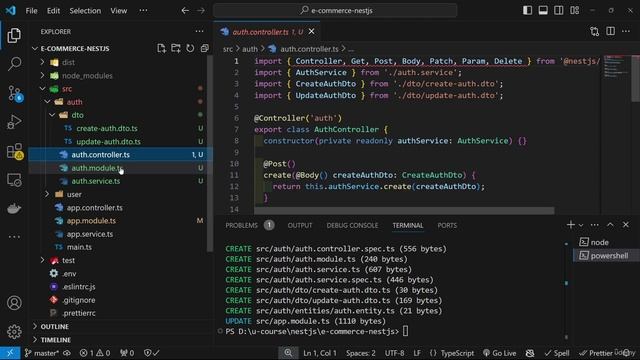The height and width of the screenshot is (360, 640).
Task: Open Customize Layout options
Action: (x=575, y=11)
